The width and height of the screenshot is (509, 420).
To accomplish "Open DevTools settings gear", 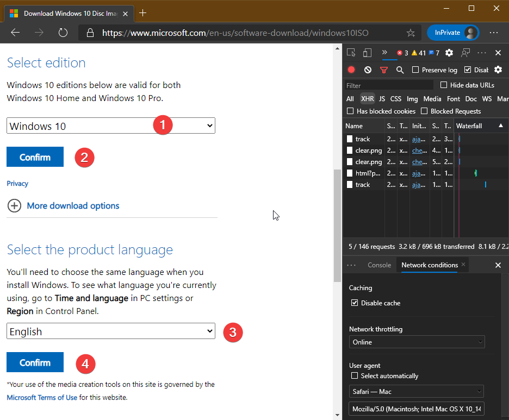I will point(449,53).
